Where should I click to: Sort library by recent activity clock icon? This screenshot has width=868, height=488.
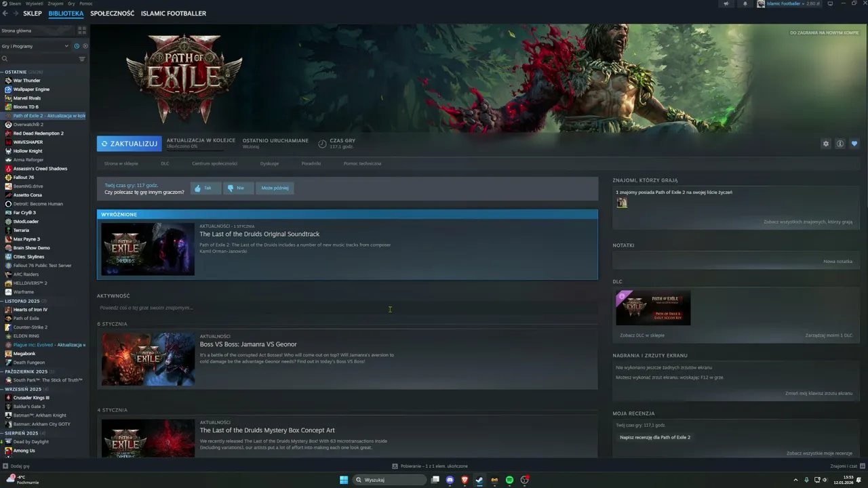click(77, 46)
